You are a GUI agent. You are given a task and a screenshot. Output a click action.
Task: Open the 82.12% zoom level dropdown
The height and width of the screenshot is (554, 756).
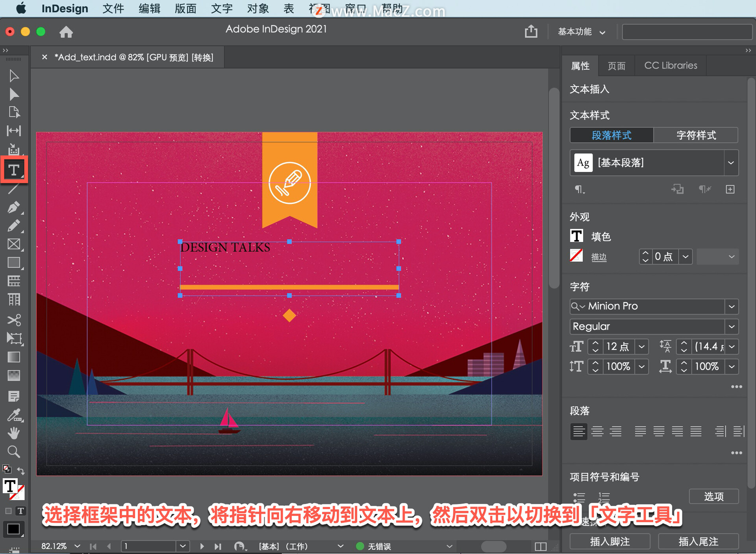[x=78, y=546]
